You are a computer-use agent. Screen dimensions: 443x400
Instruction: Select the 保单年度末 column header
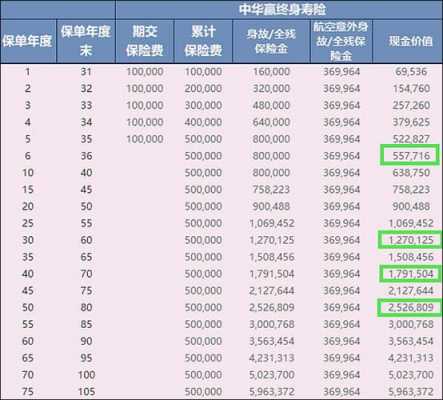click(x=86, y=41)
